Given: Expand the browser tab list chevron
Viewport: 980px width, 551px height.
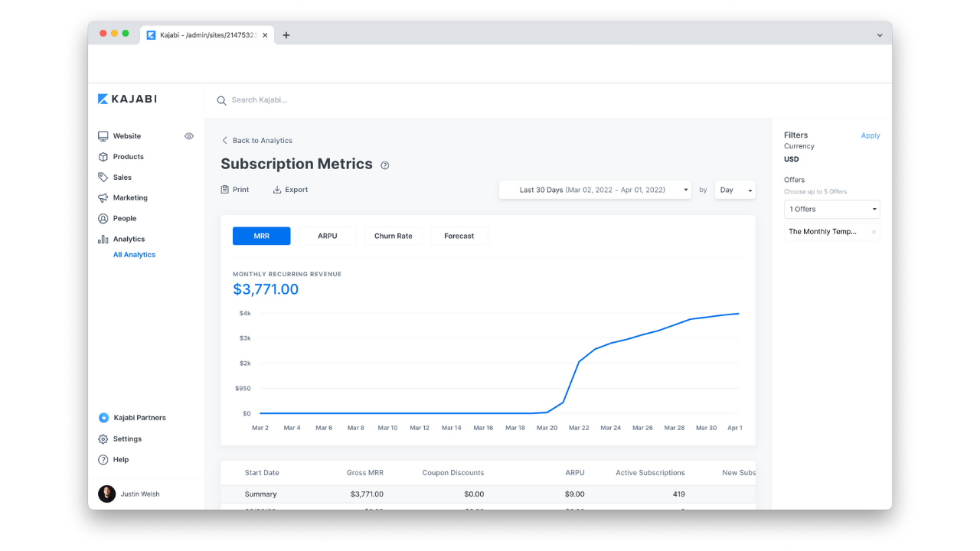Looking at the screenshot, I should tap(880, 35).
